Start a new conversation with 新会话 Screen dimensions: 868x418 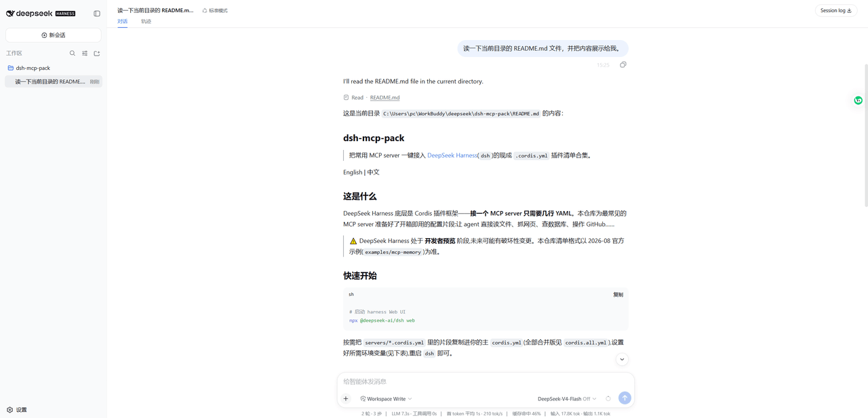coord(54,35)
